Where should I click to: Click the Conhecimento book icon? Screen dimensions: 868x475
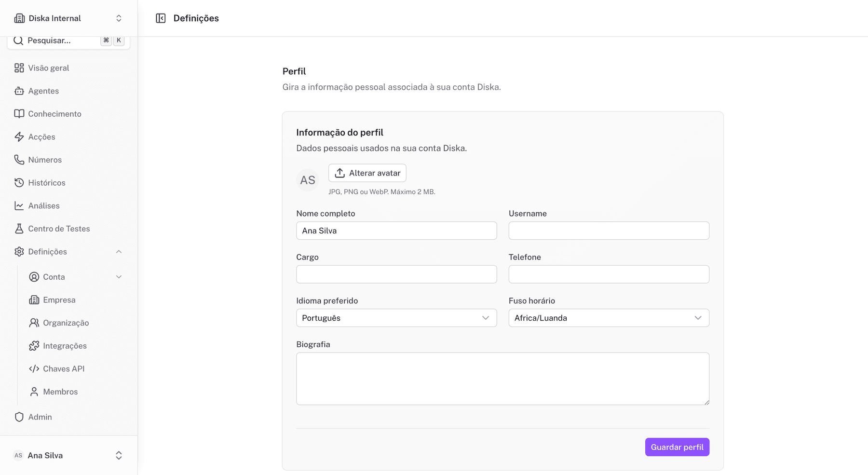[19, 114]
